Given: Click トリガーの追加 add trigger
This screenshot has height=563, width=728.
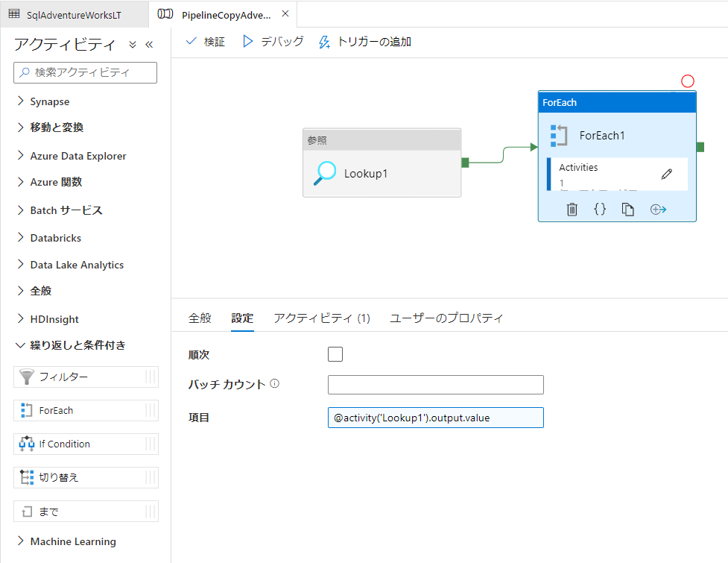Looking at the screenshot, I should click(x=365, y=42).
